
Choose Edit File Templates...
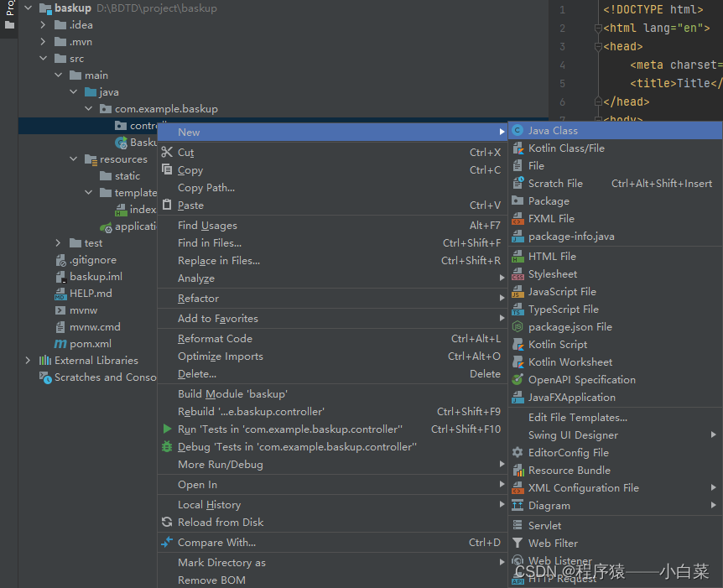pyautogui.click(x=615, y=418)
